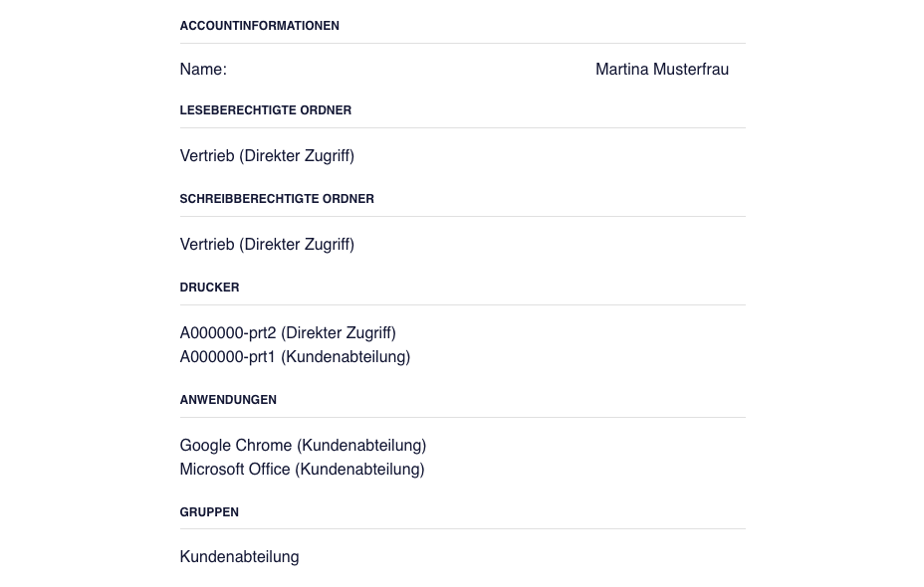This screenshot has height=587, width=924.
Task: Click the divider line below Anwendungen
Action: (x=463, y=418)
